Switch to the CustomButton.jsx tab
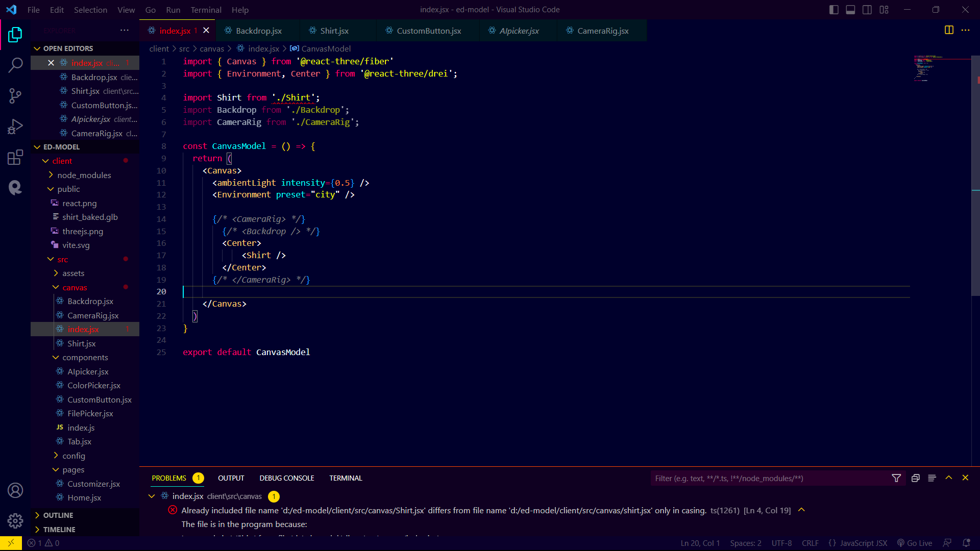This screenshot has width=980, height=551. [428, 31]
